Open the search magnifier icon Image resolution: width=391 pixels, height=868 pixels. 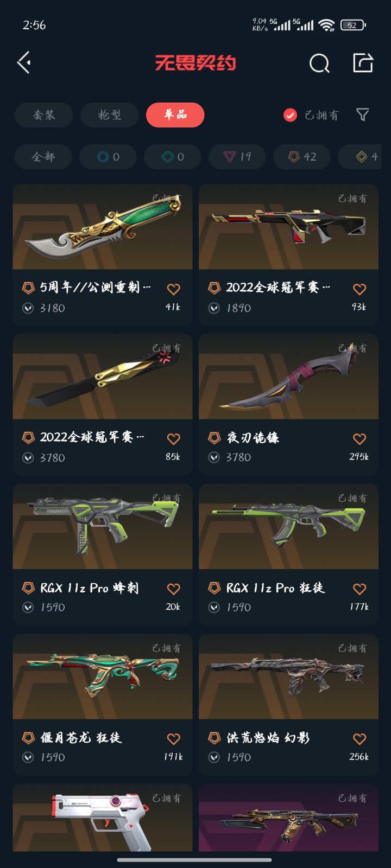tap(319, 63)
